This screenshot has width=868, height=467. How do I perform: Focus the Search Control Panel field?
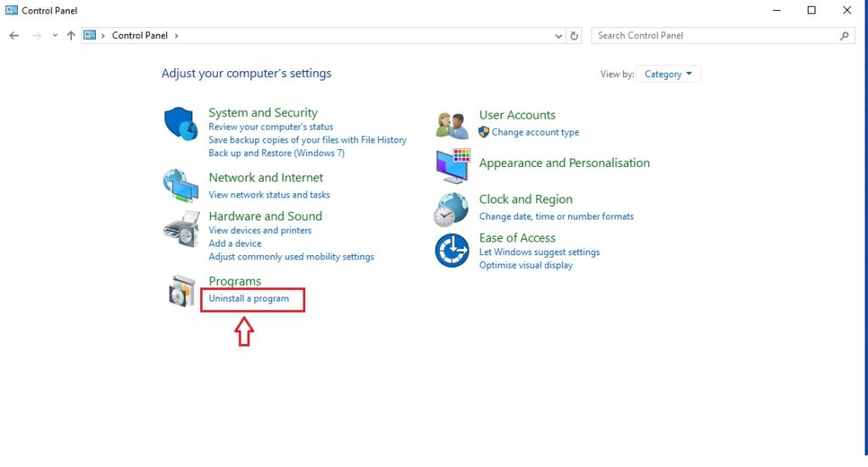coord(723,36)
